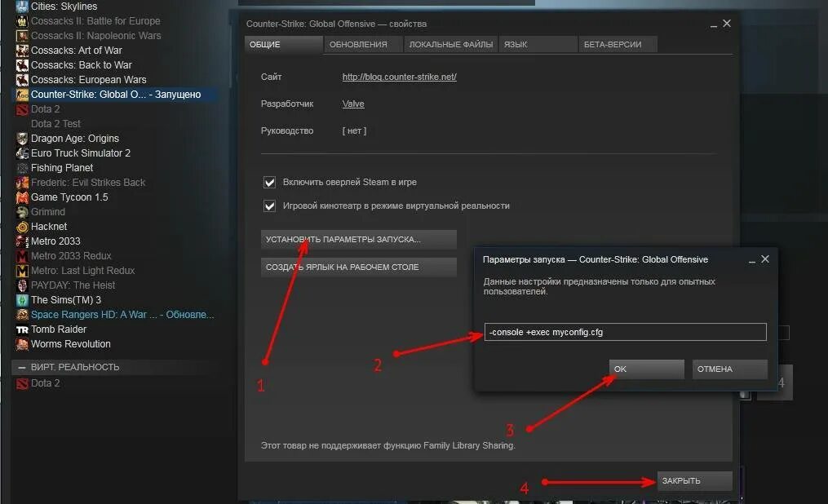Select Game Tycoon 1.5 entry
The image size is (828, 504).
pos(69,197)
